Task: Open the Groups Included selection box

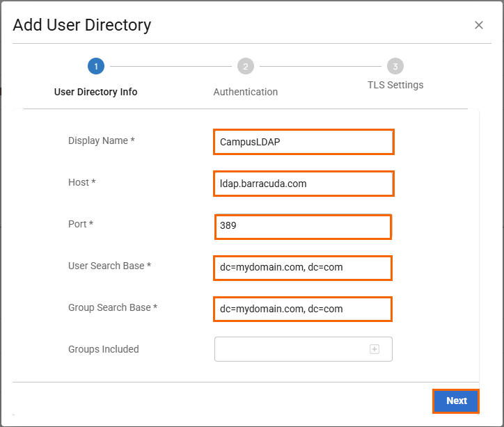Action: click(292, 349)
